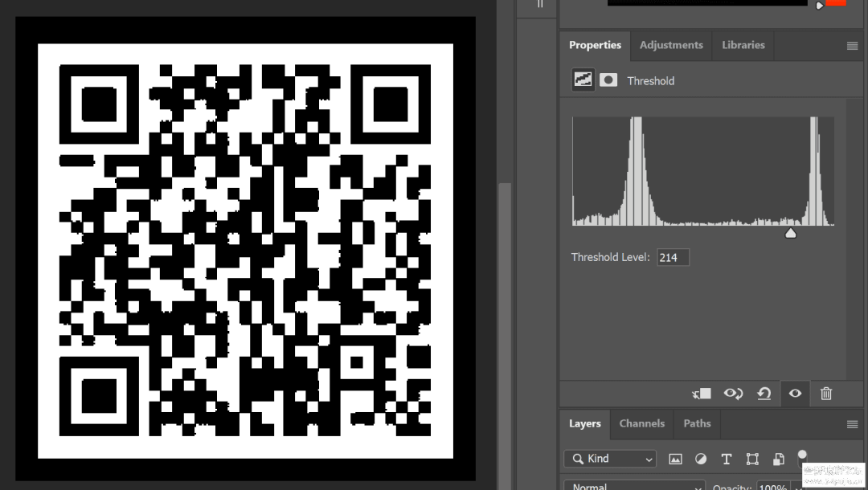Open the Properties panel menu
Viewport: 868px width, 490px height.
click(x=852, y=46)
